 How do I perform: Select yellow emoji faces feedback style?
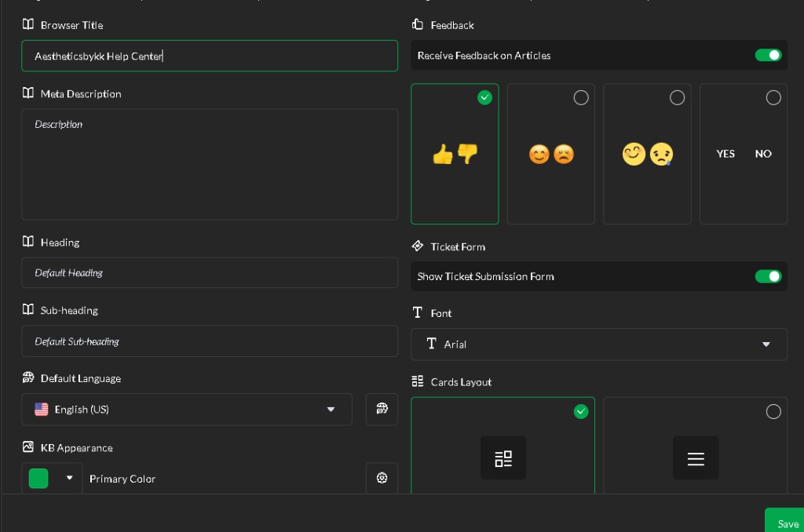point(647,154)
